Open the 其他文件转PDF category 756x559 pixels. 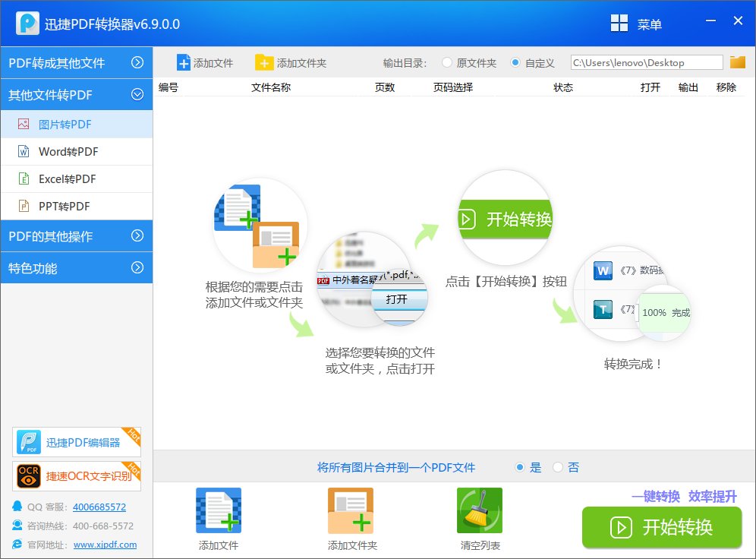tap(77, 94)
